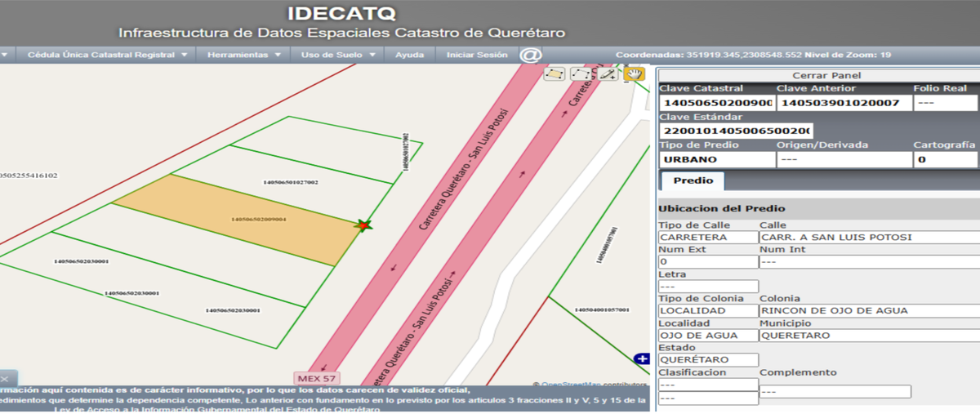Click the Letra field
Viewport: 980px width, 414px height.
(x=708, y=287)
